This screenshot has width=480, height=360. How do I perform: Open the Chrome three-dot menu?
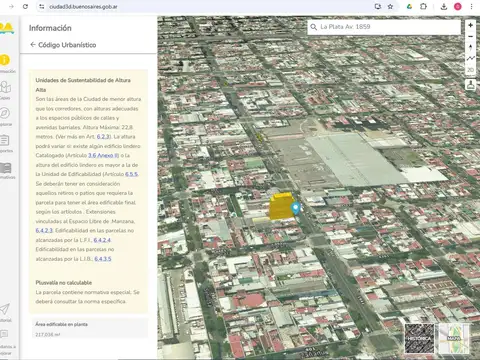pyautogui.click(x=471, y=7)
